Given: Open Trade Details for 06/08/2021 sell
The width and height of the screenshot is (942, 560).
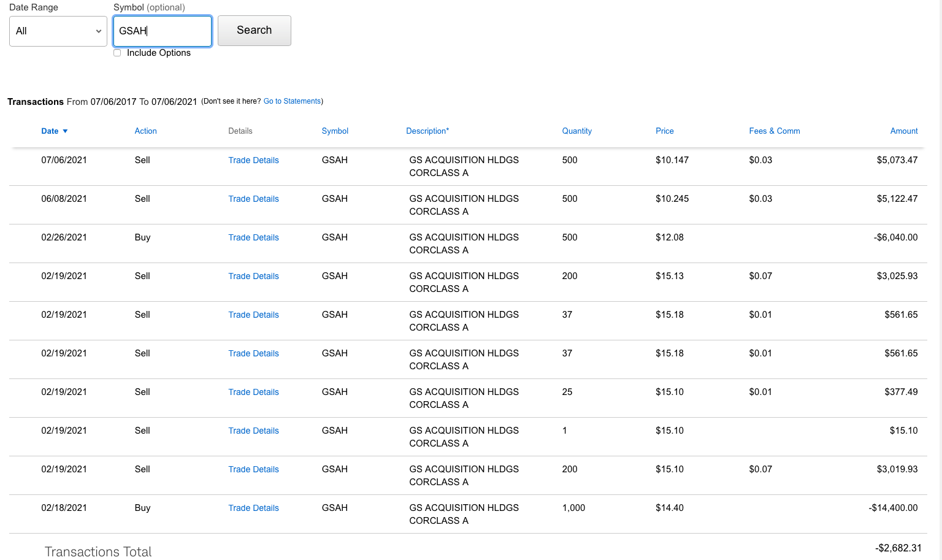Looking at the screenshot, I should [x=253, y=199].
